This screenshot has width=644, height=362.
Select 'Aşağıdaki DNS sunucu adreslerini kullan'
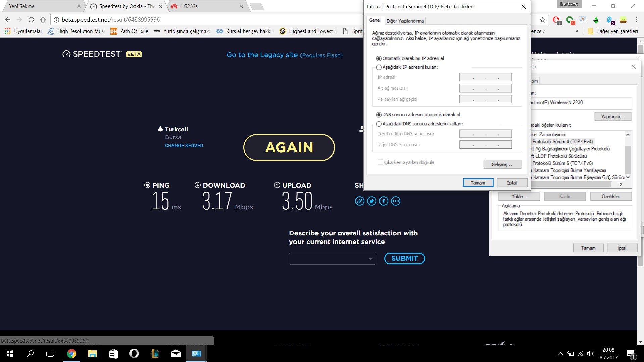420,124
